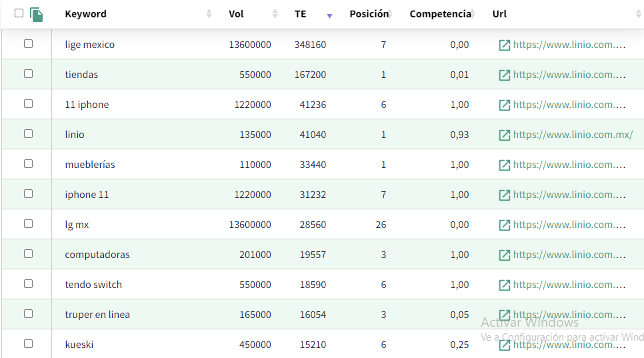Viewport: 644px width, 358px height.
Task: Select keyword text 'kueski'
Action: point(79,345)
